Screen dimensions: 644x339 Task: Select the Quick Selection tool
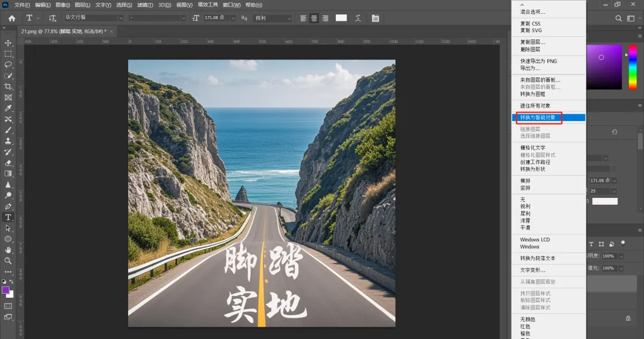click(x=8, y=76)
